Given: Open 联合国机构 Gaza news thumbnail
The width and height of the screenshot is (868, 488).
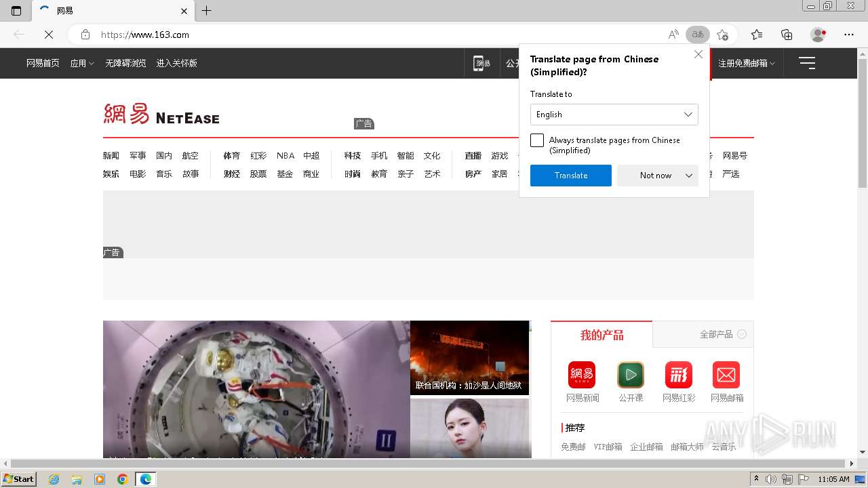Looking at the screenshot, I should [x=469, y=358].
